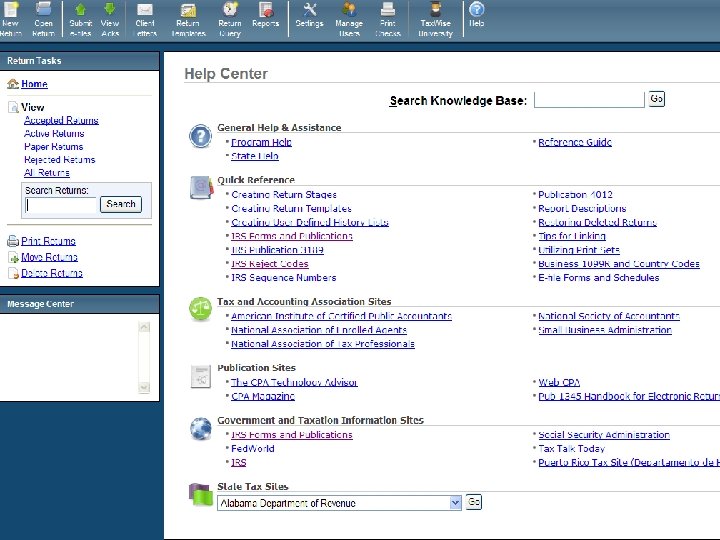Open Small Business Administration link

click(605, 330)
